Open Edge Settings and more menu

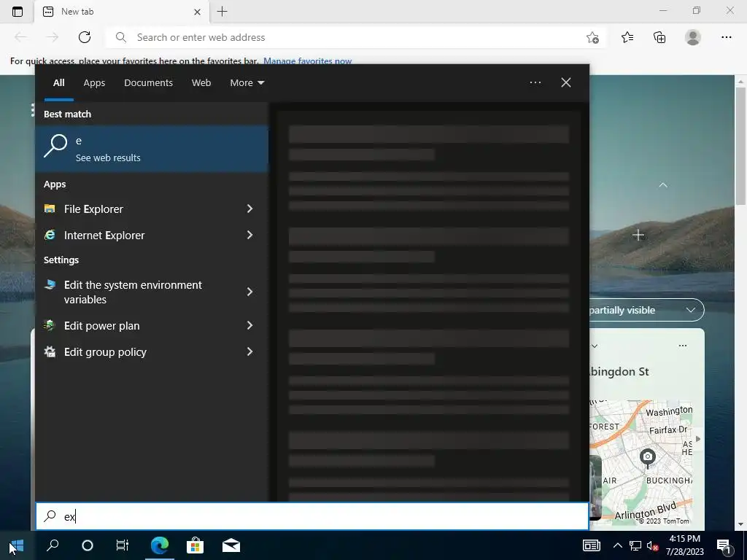point(726,37)
